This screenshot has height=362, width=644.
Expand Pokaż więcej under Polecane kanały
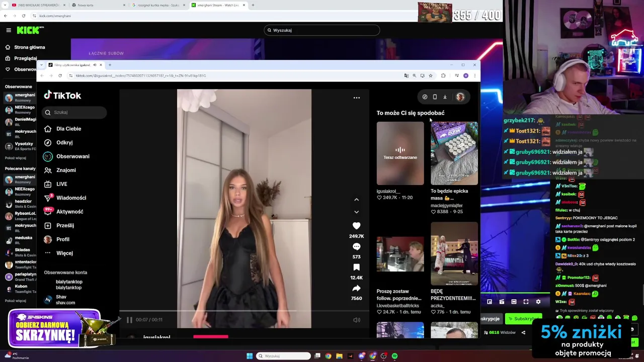tap(16, 301)
